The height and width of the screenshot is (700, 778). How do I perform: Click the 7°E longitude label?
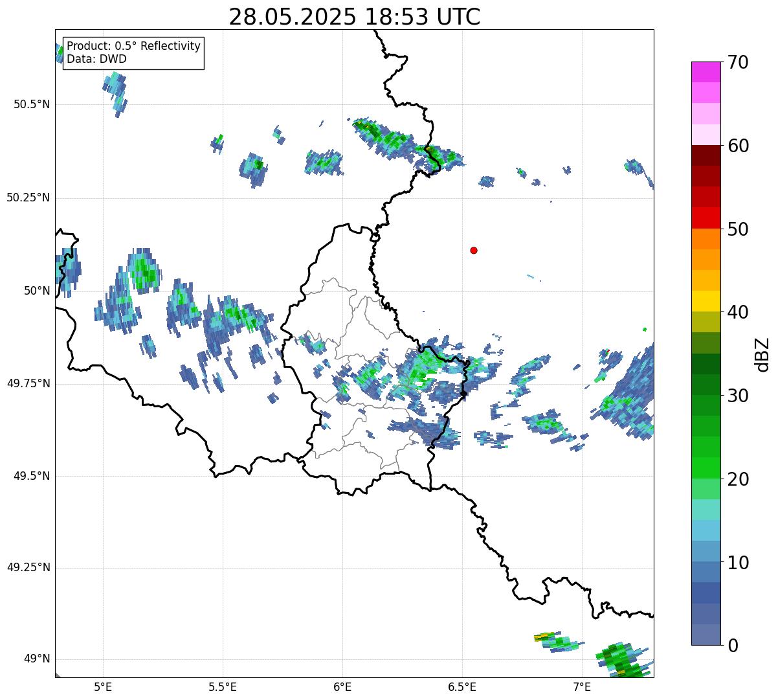(x=583, y=686)
